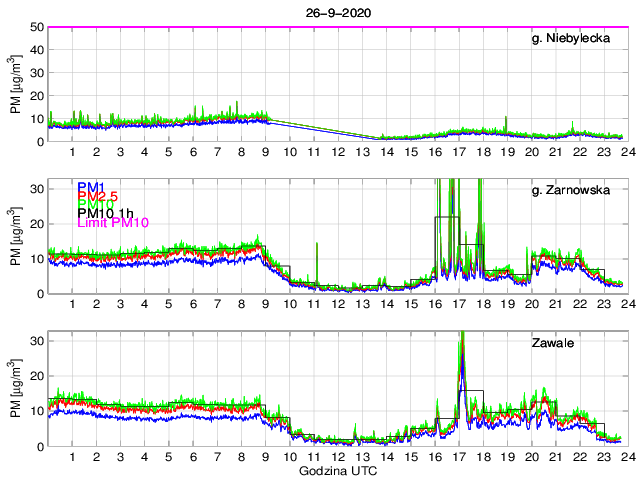
Task: Click the 30 tick on the Zawale y-axis
Action: 36,341
